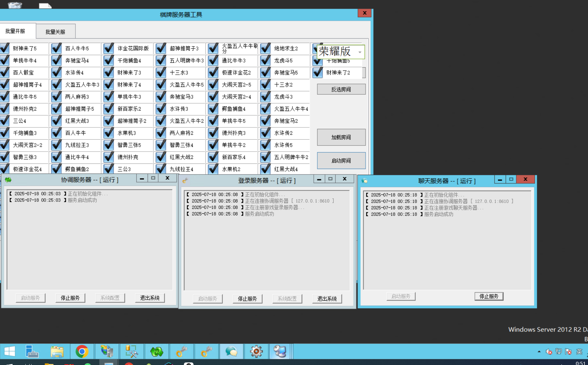Uncheck the 诈金花国际版 room checkbox
This screenshot has width=588, height=365.
[x=109, y=49]
